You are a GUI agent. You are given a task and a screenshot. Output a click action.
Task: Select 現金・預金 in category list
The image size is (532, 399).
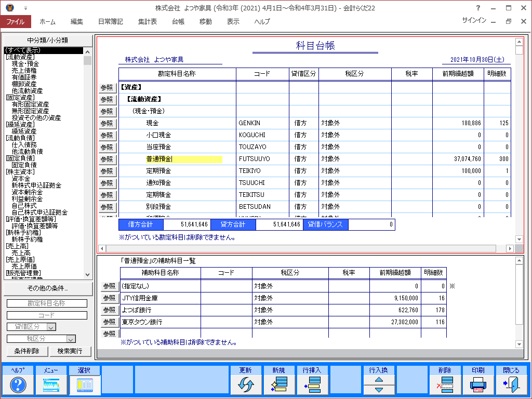25,64
